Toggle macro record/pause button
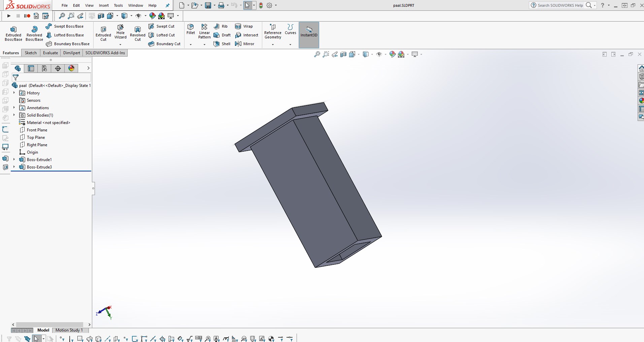Image resolution: width=644 pixels, height=342 pixels. [27, 16]
